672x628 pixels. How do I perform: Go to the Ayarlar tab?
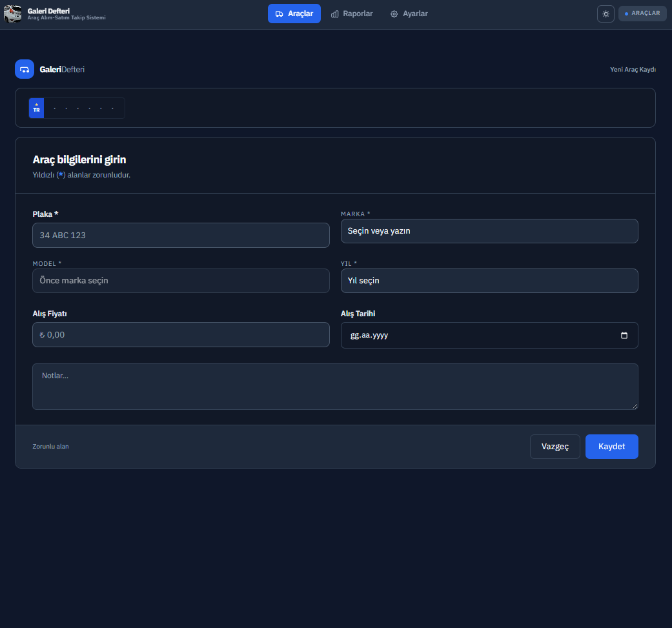coord(409,14)
